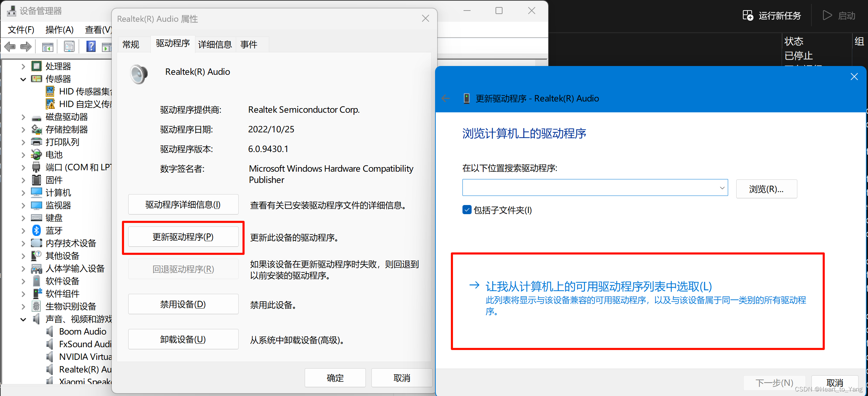Click the blue help question-mark icon
868x396 pixels.
pyautogui.click(x=91, y=46)
